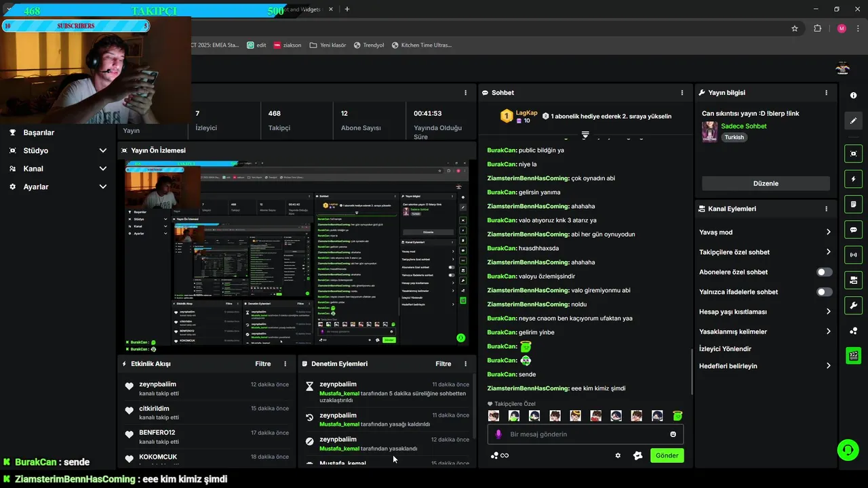Click the broadcast signal icon in right rail
The width and height of the screenshot is (868, 488).
[x=853, y=255]
